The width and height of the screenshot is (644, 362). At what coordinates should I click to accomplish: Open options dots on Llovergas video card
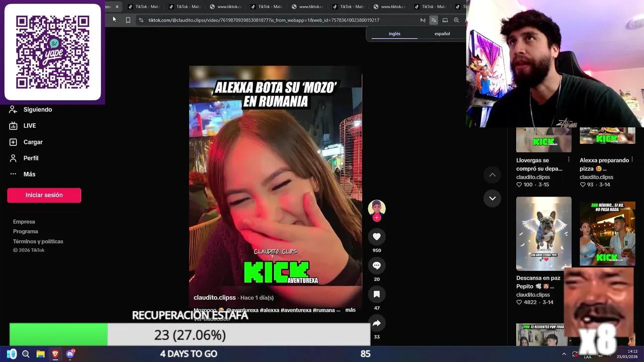[x=569, y=159]
